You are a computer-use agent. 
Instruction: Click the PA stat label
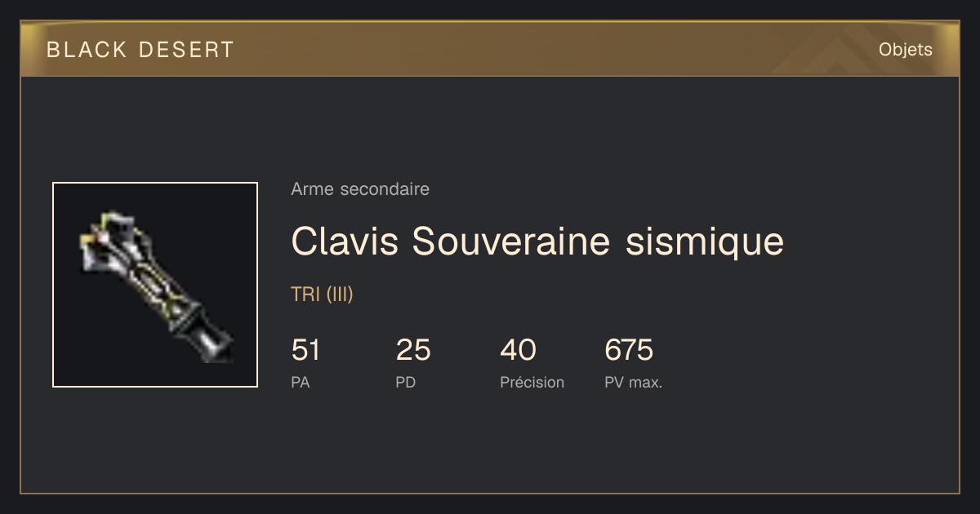(x=301, y=383)
